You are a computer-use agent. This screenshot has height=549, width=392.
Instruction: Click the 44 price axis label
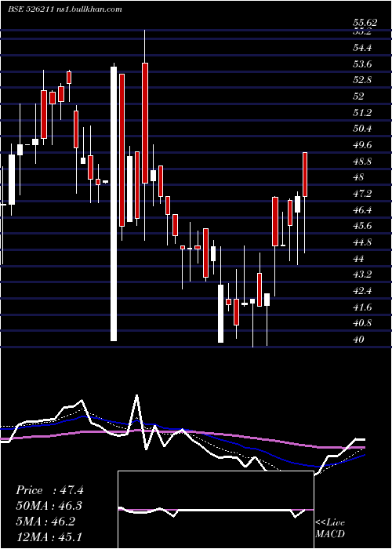tap(358, 258)
